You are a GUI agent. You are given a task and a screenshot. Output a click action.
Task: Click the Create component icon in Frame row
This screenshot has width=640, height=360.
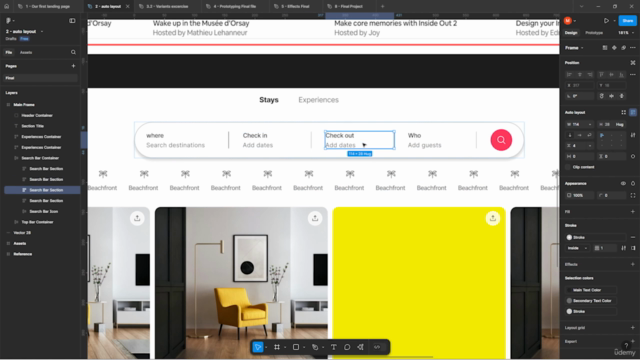tap(614, 48)
